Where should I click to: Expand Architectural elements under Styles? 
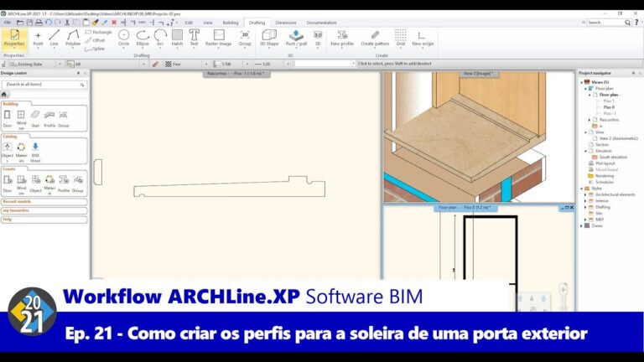(585, 194)
